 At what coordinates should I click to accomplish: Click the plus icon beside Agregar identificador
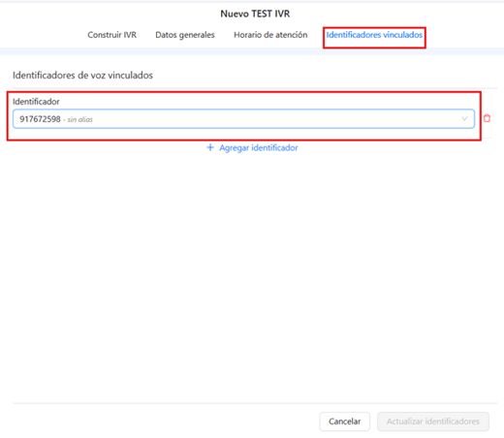[210, 147]
